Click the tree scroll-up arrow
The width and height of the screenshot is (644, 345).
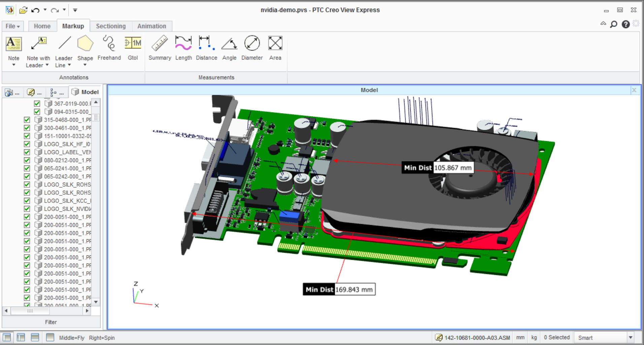click(96, 102)
